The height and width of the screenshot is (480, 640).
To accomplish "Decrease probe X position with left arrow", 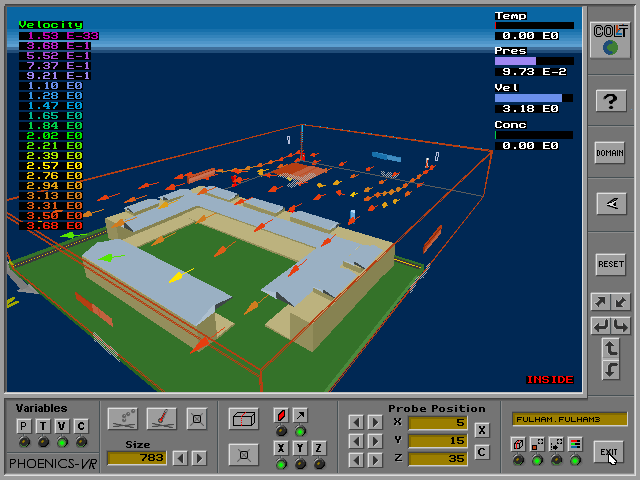I will pos(355,422).
